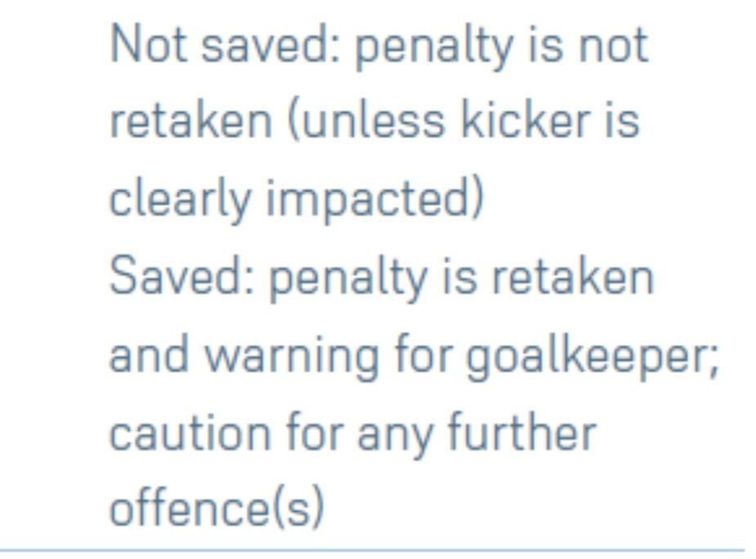The height and width of the screenshot is (559, 756).
Task: Click the word "warning"
Action: [292, 357]
